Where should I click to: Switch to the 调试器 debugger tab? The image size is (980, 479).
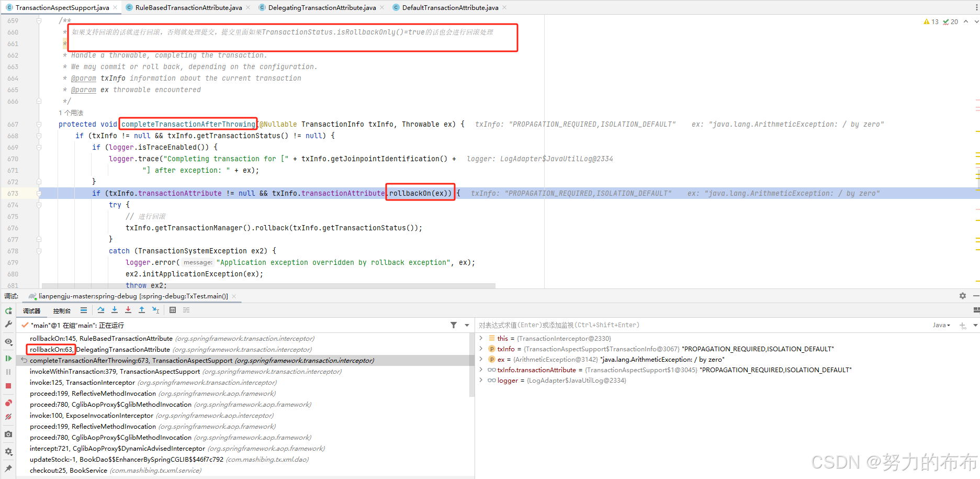pos(31,311)
